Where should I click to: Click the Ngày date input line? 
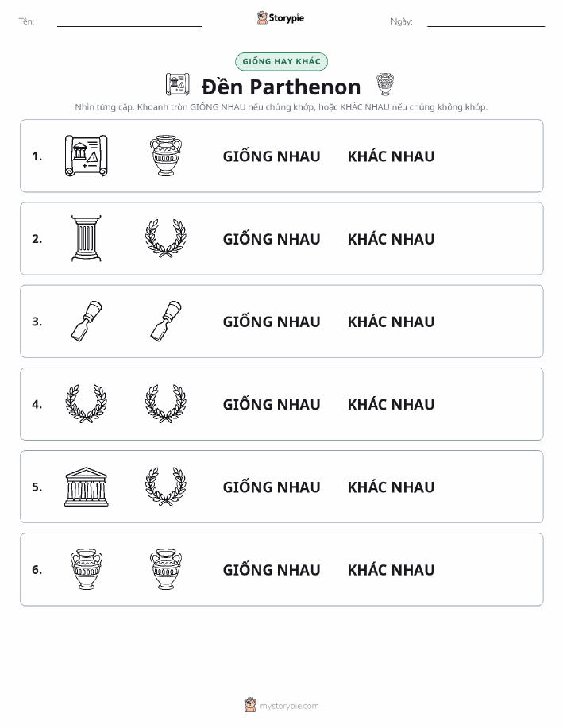pyautogui.click(x=486, y=22)
